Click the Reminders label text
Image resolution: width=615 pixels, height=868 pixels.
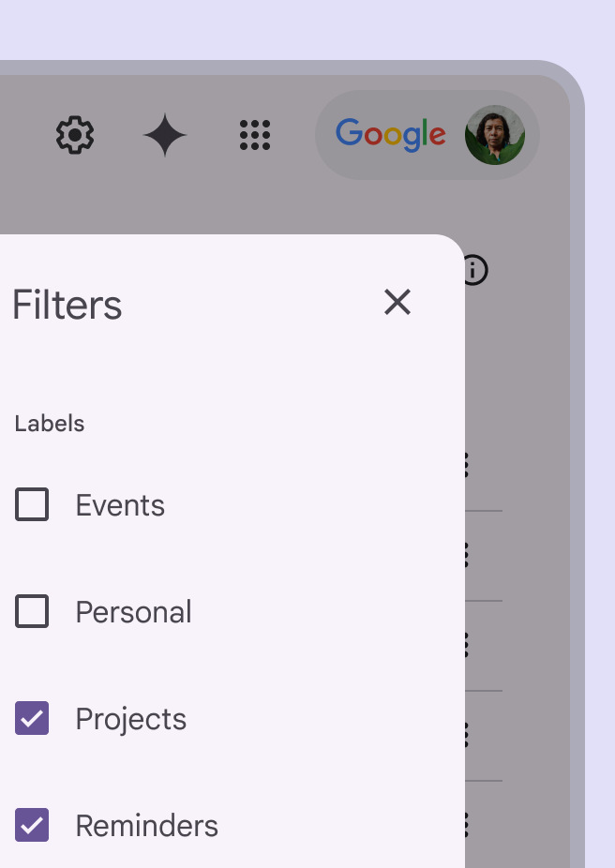(146, 826)
